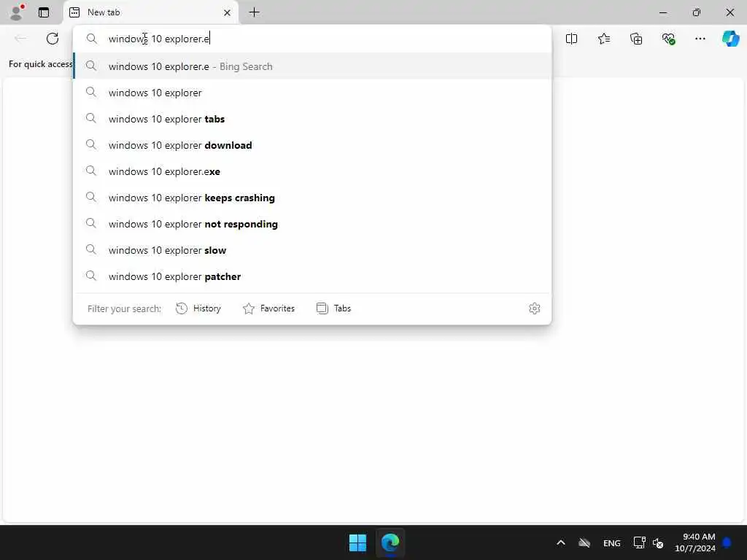
Task: Select 'windows 10 explorer not responding' suggestion
Action: click(312, 223)
